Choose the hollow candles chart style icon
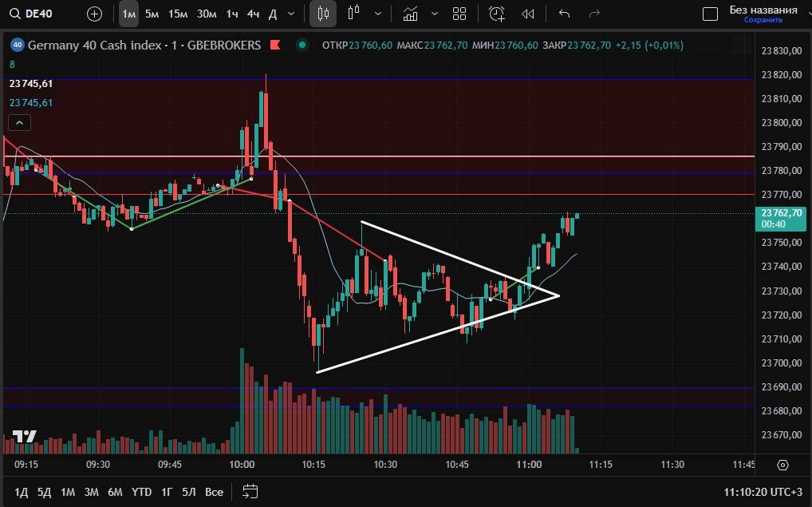 click(354, 14)
